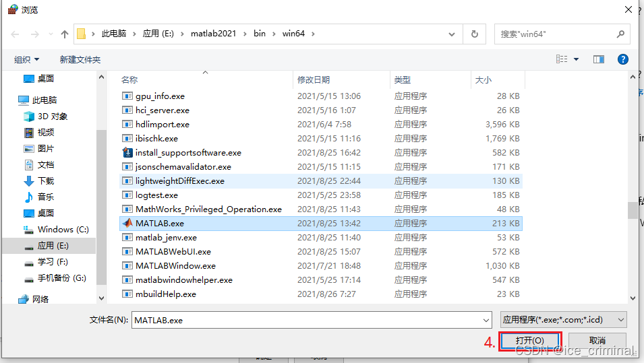Click ibischk.exe file icon
644x363 pixels.
(x=127, y=138)
